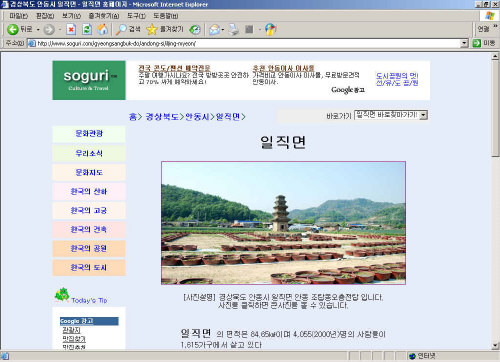
Task: Click the first Google ad headline link
Action: 174,68
